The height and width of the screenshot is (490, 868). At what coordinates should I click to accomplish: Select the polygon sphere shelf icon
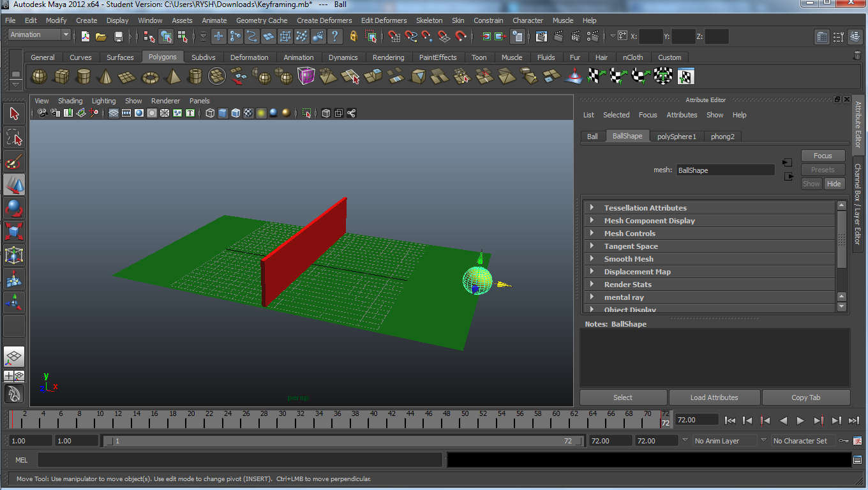(x=40, y=77)
